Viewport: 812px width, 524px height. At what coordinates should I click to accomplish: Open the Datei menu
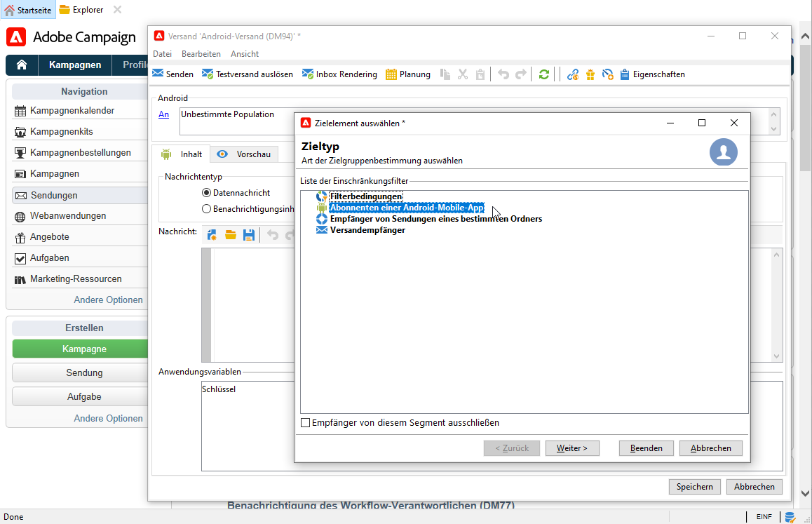pos(162,54)
